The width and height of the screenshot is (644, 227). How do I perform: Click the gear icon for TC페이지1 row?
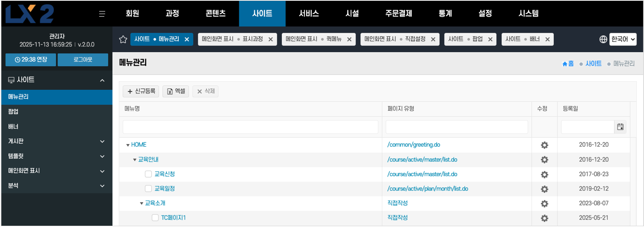point(544,218)
